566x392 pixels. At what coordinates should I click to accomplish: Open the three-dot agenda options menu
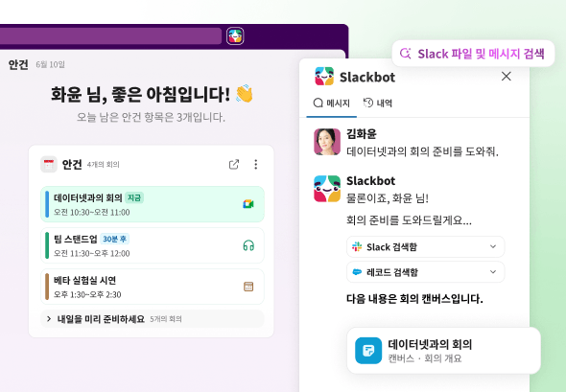coord(255,165)
